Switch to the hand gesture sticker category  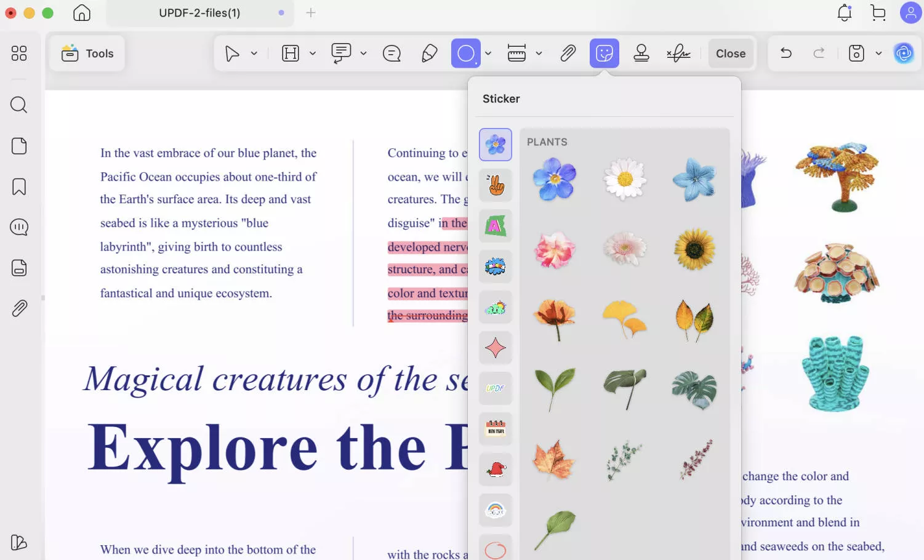(495, 185)
